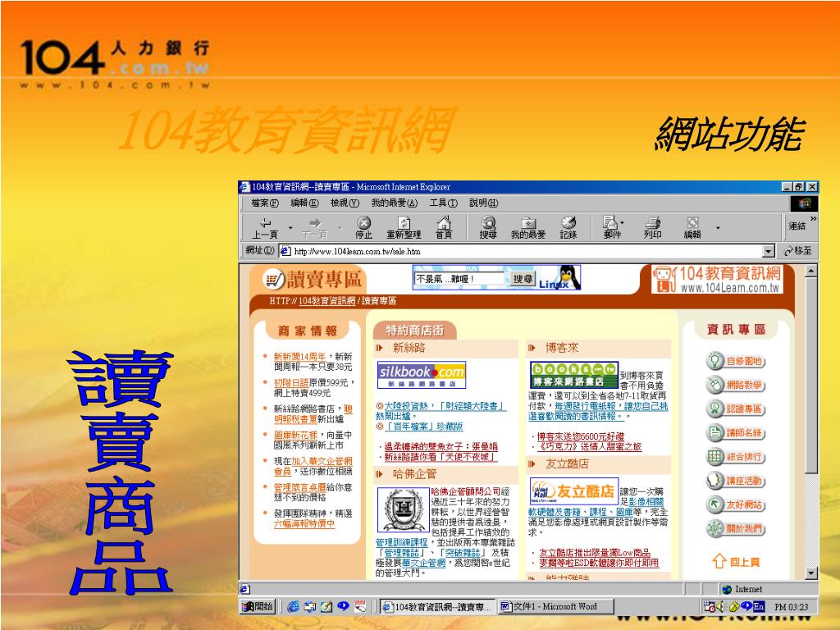
Task: Open the 綜合排行 sidebar item
Action: tap(735, 457)
